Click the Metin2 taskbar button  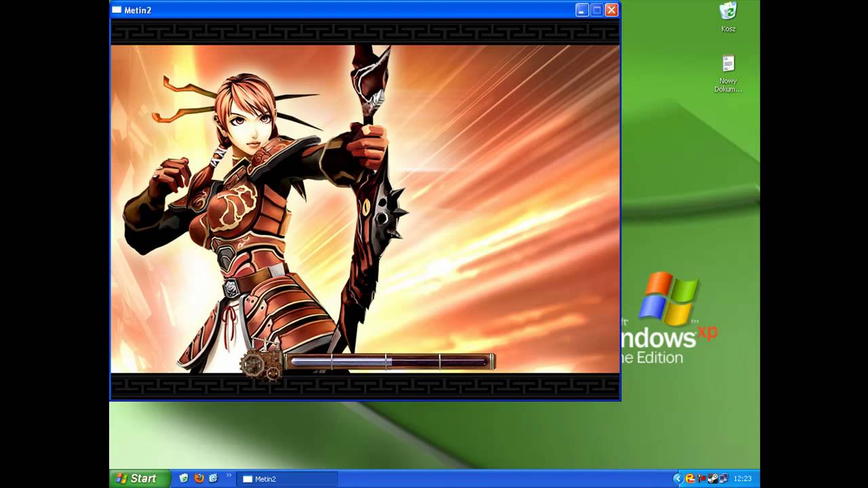tap(286, 479)
